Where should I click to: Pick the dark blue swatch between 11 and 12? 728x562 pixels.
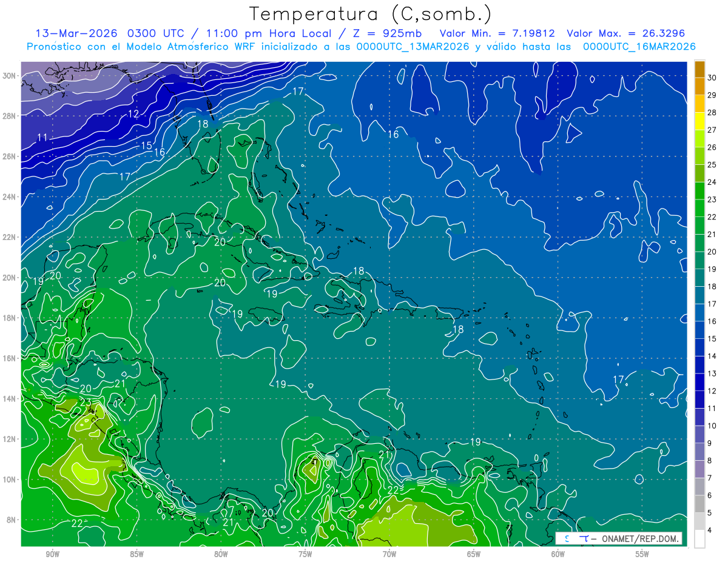pyautogui.click(x=699, y=400)
